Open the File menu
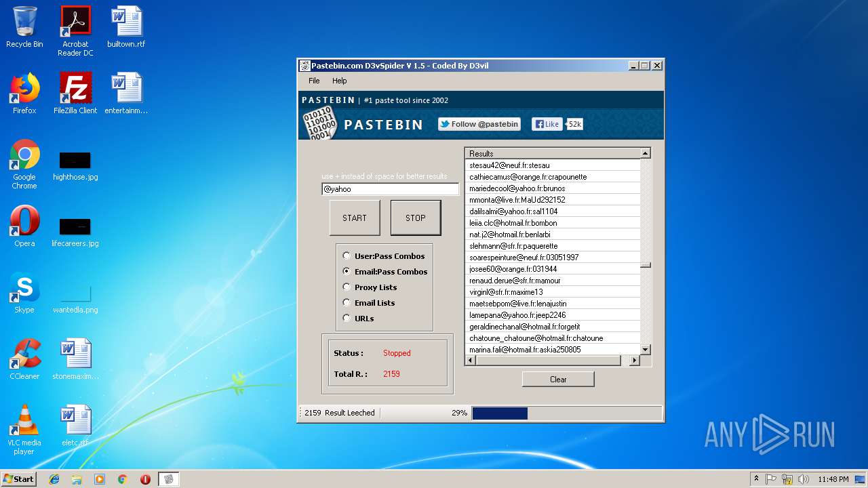Image resolution: width=868 pixels, height=488 pixels. point(314,81)
